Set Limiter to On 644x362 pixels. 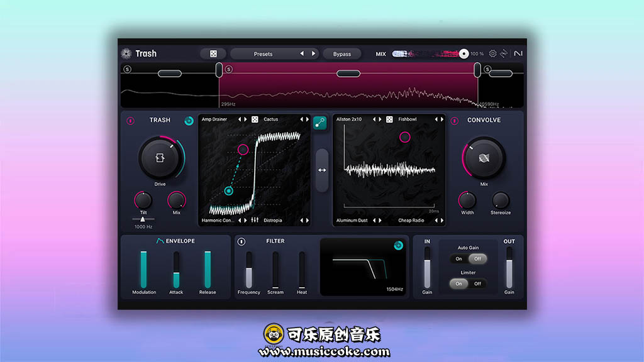(458, 283)
